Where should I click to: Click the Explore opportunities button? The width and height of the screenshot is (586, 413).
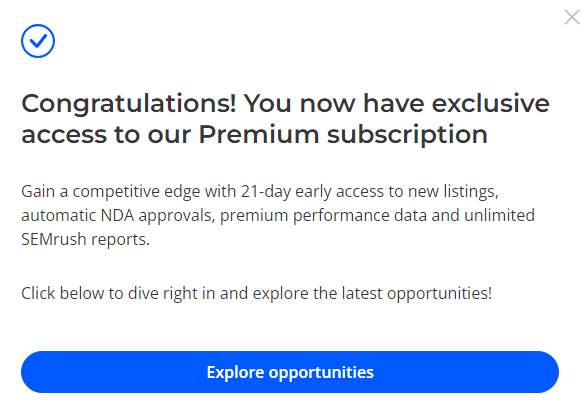[x=290, y=372]
